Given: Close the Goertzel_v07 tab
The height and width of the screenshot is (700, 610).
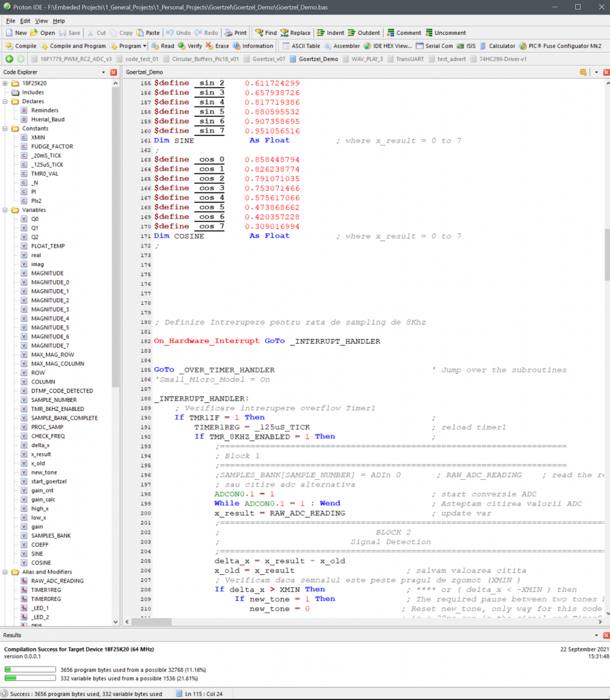Looking at the screenshot, I should (x=270, y=59).
